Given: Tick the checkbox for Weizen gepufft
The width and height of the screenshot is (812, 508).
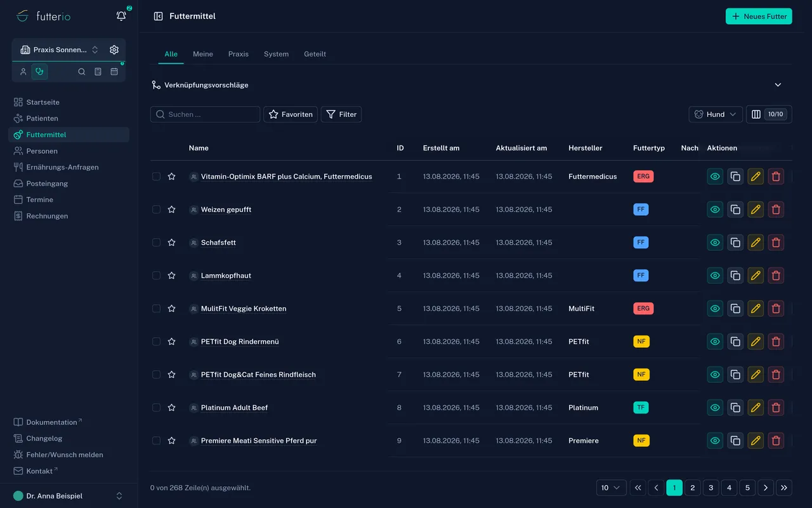Looking at the screenshot, I should pos(156,210).
